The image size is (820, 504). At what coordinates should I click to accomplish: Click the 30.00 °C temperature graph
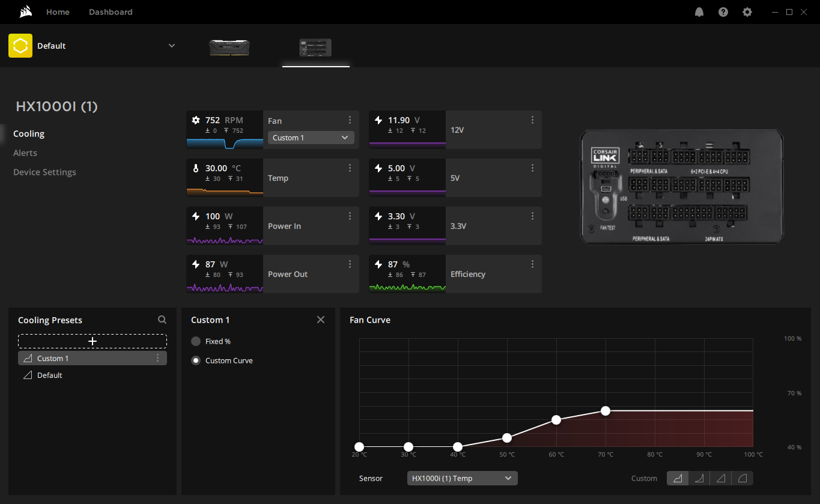click(x=225, y=192)
